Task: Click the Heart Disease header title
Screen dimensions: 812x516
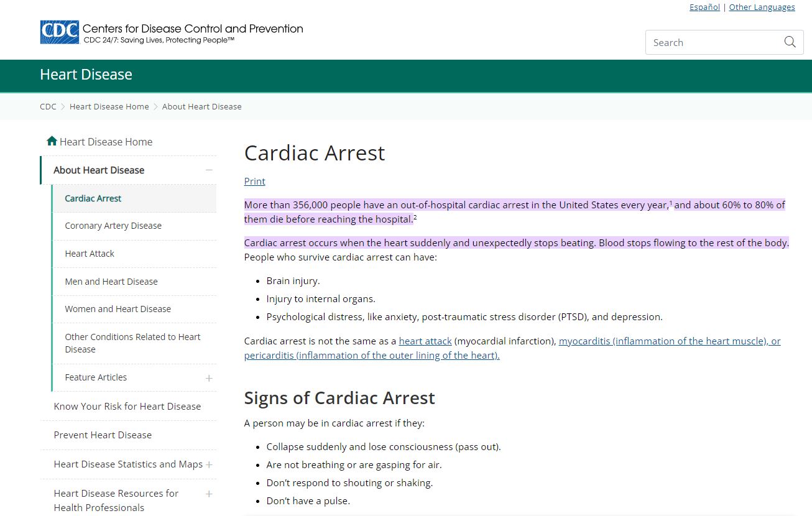Action: click(86, 75)
